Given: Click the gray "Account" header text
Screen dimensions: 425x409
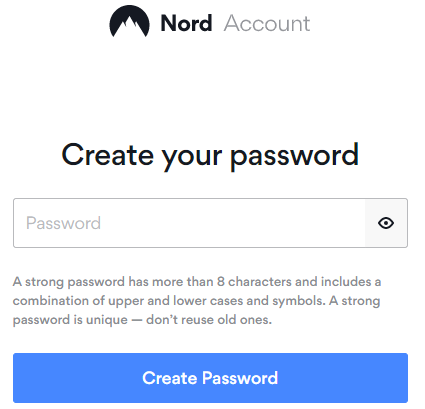Looking at the screenshot, I should [267, 23].
